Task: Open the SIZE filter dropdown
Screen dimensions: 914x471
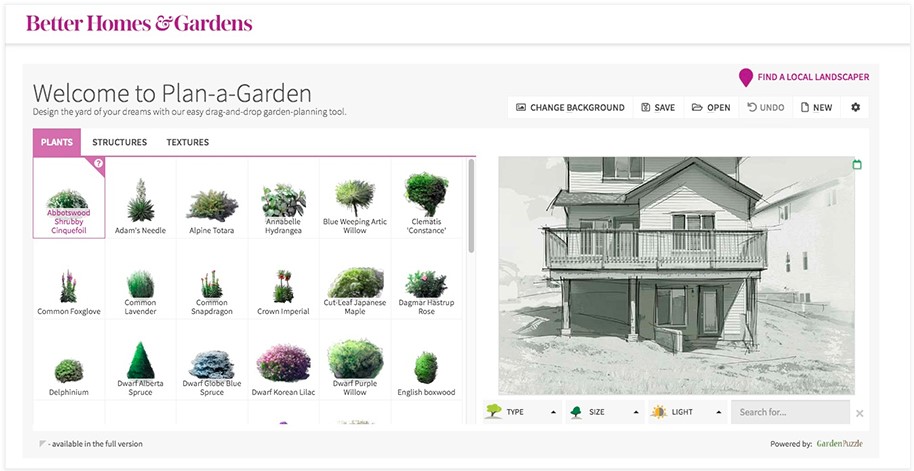Action: [x=605, y=412]
